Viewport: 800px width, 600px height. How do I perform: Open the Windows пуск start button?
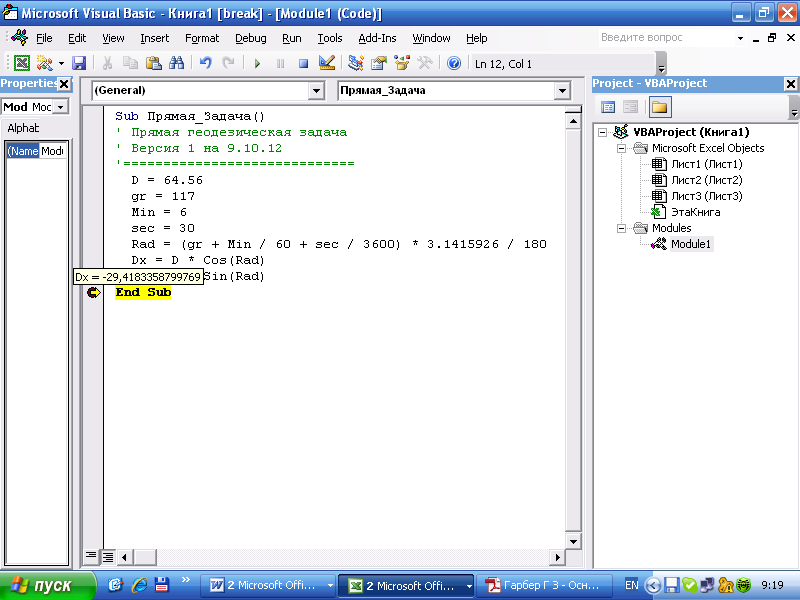point(48,585)
